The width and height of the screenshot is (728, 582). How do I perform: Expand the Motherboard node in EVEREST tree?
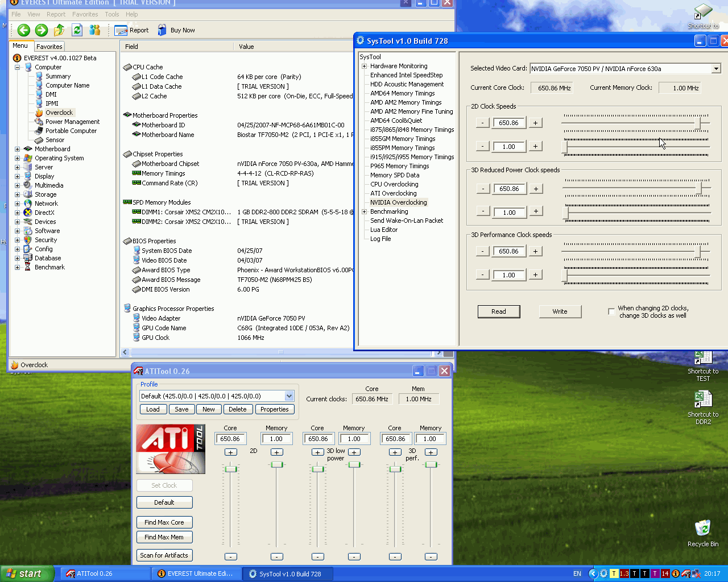coord(17,149)
